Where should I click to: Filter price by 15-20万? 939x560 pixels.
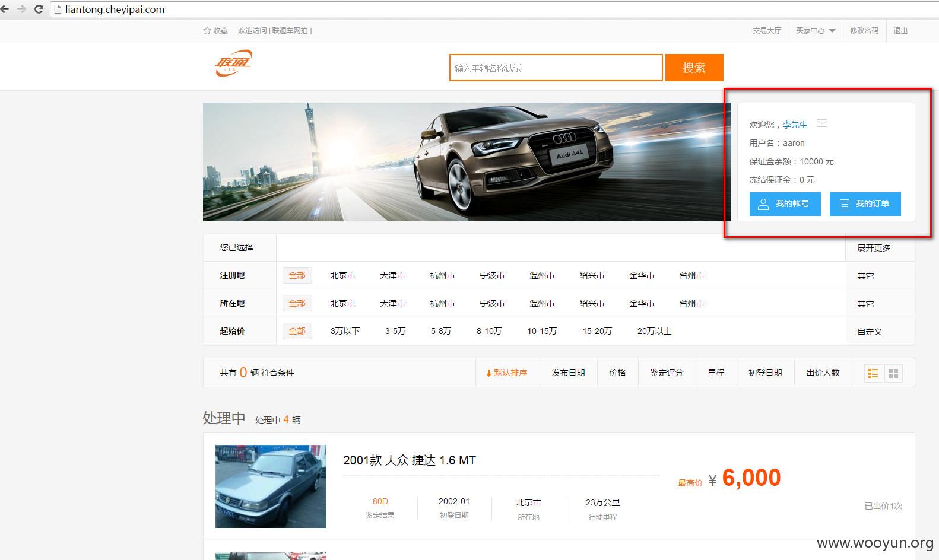point(597,331)
